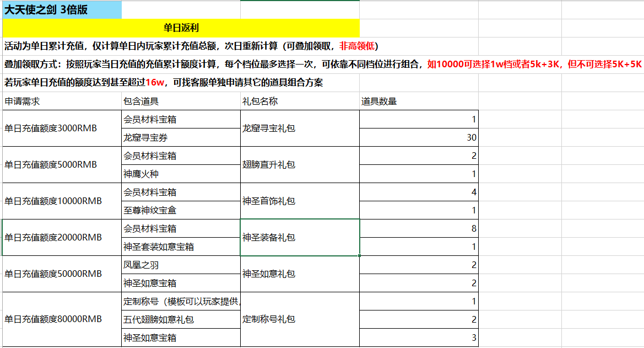Screen dimensions: 644x348
Task: Select the 神鹰火种 item cell
Action: point(181,174)
